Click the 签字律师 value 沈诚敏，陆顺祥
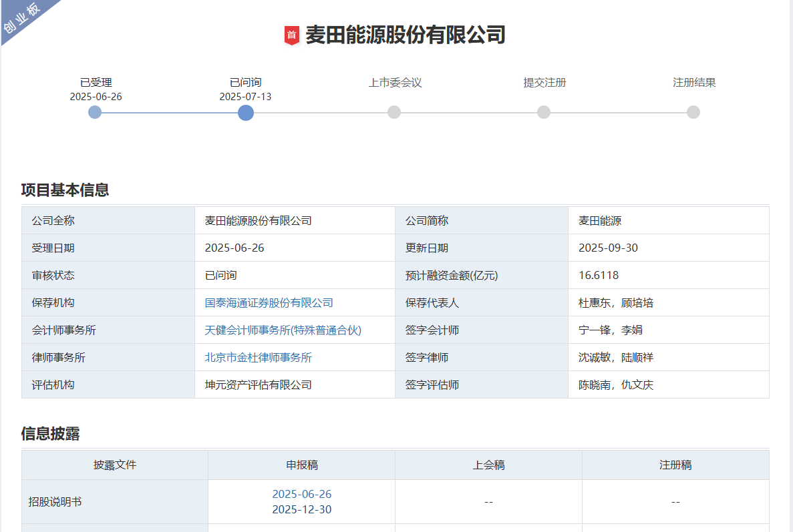 (616, 357)
